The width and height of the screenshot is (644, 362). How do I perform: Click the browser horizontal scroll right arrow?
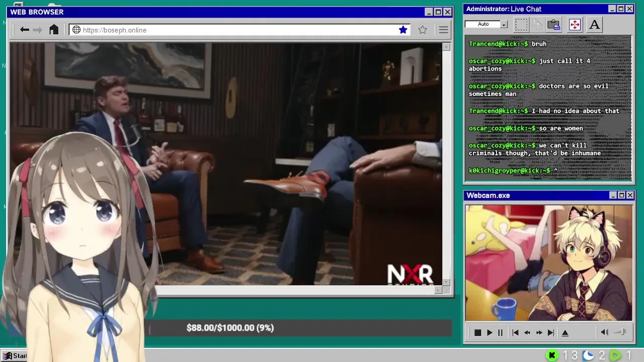(x=438, y=290)
